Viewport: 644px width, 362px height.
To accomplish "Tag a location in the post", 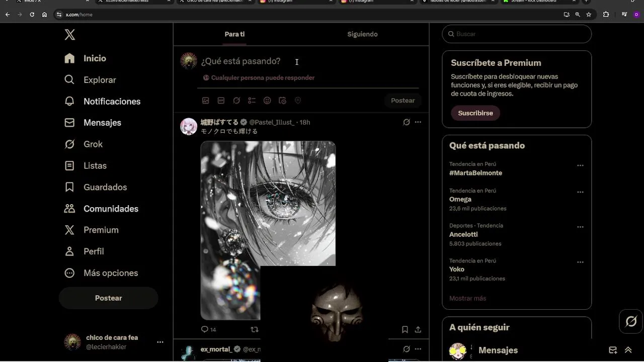I will point(298,101).
